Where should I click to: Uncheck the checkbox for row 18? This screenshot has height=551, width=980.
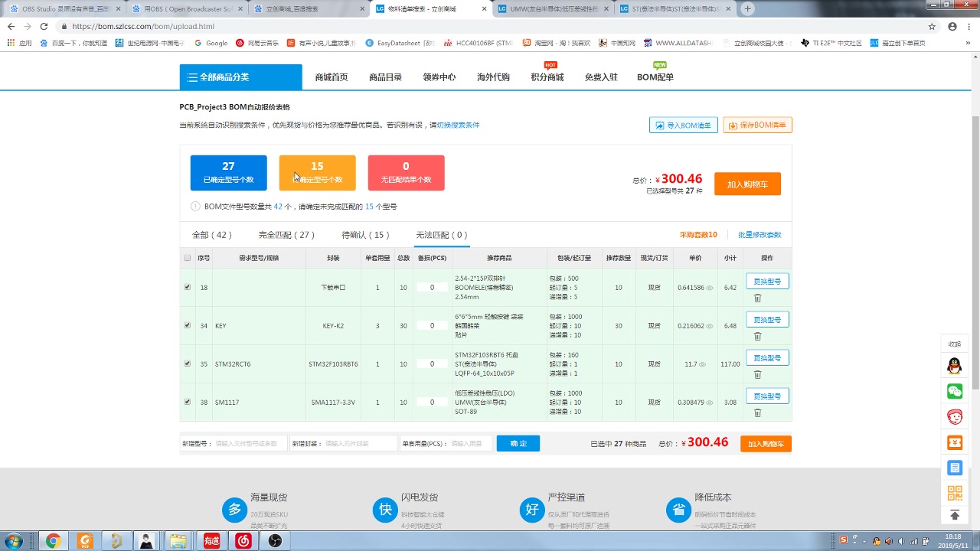(187, 288)
